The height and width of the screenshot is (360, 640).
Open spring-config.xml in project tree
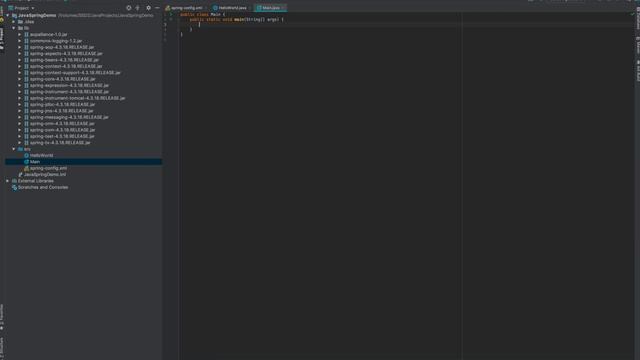48,168
